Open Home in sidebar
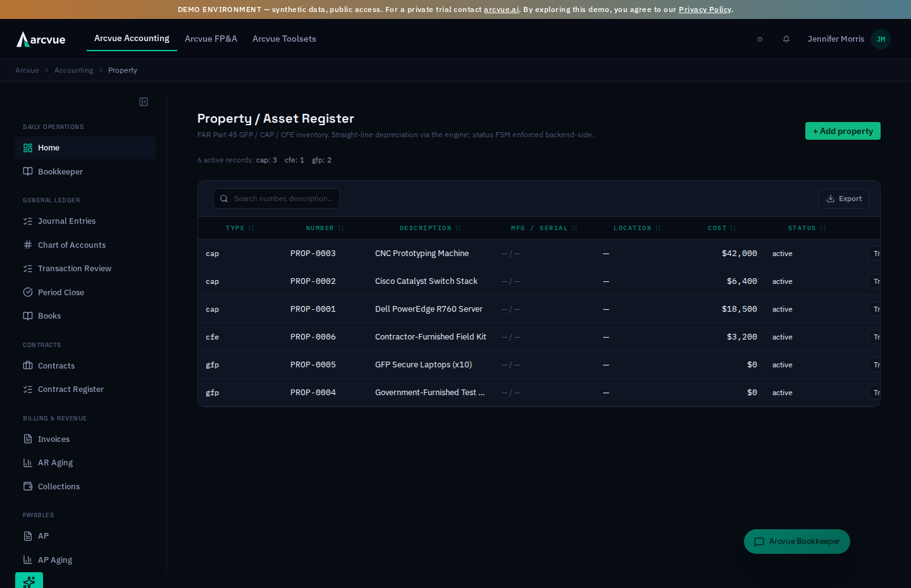This screenshot has width=911, height=588. point(85,148)
